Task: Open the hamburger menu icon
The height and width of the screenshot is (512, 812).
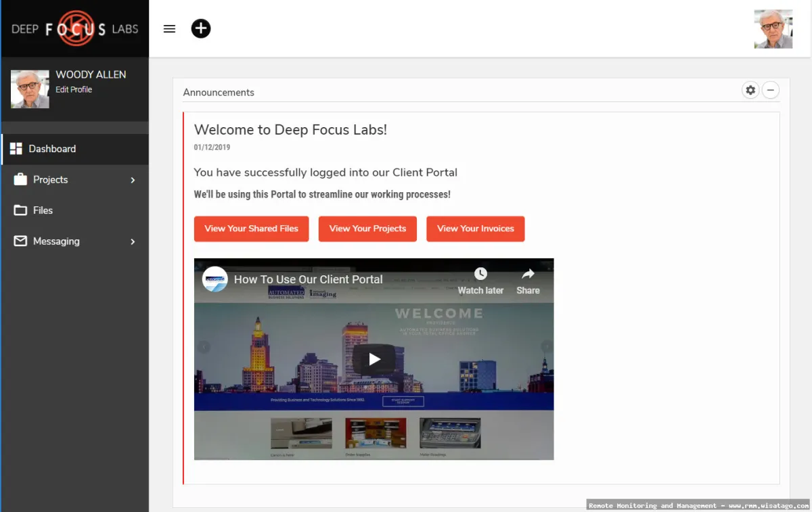Action: (170, 28)
